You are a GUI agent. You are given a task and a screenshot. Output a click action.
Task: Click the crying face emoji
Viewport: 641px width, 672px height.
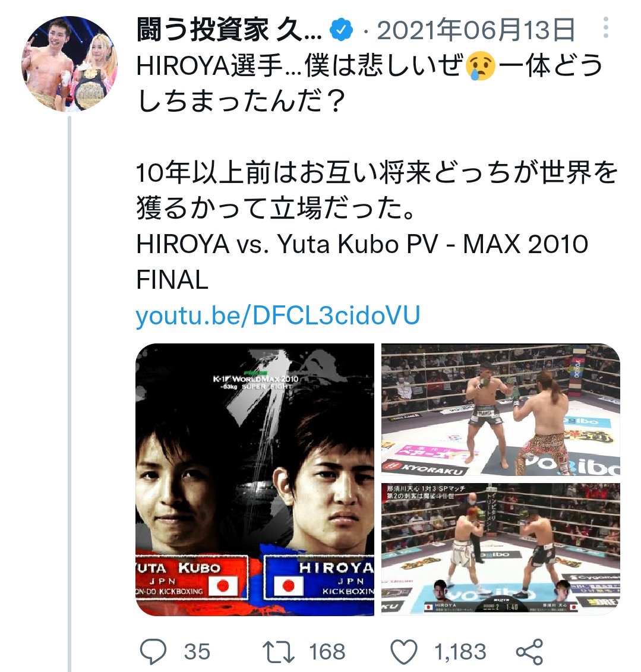[481, 66]
